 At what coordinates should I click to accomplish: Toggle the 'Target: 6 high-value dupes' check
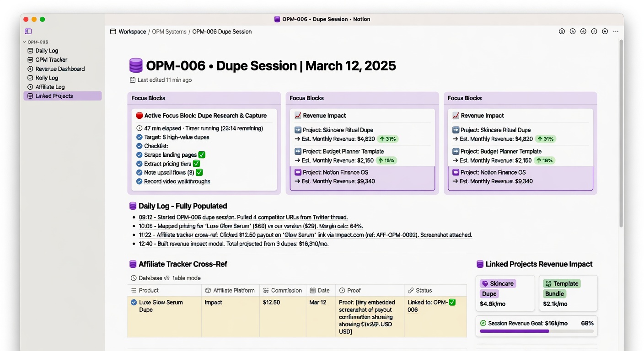tap(140, 137)
